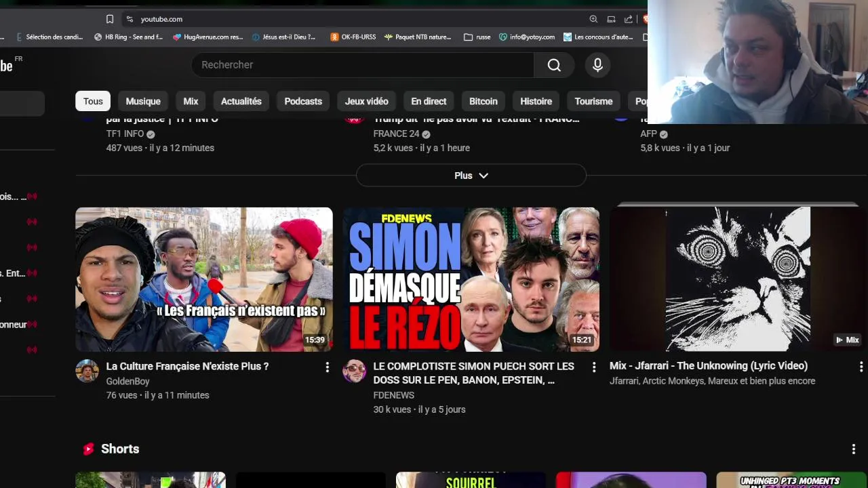Click the bookmark page icon in address bar

click(x=110, y=19)
